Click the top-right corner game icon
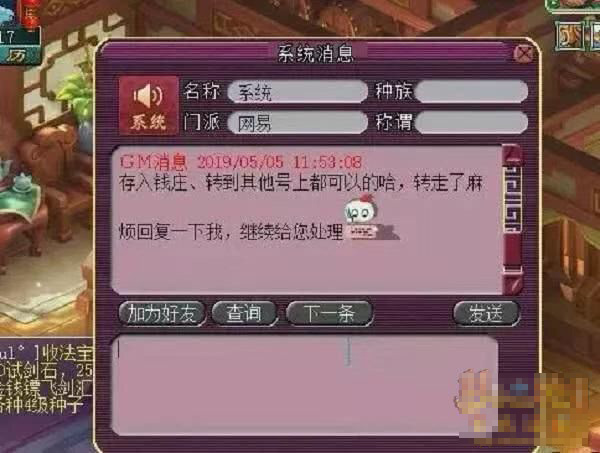This screenshot has width=600, height=453. coord(570,36)
